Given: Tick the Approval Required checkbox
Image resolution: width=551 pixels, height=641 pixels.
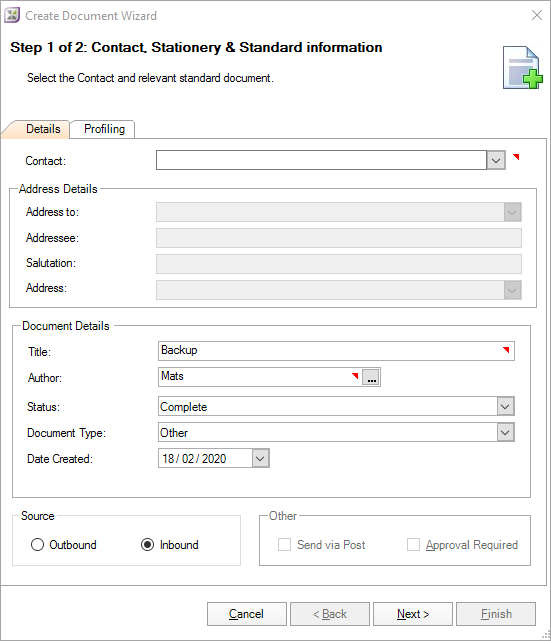Looking at the screenshot, I should [413, 545].
